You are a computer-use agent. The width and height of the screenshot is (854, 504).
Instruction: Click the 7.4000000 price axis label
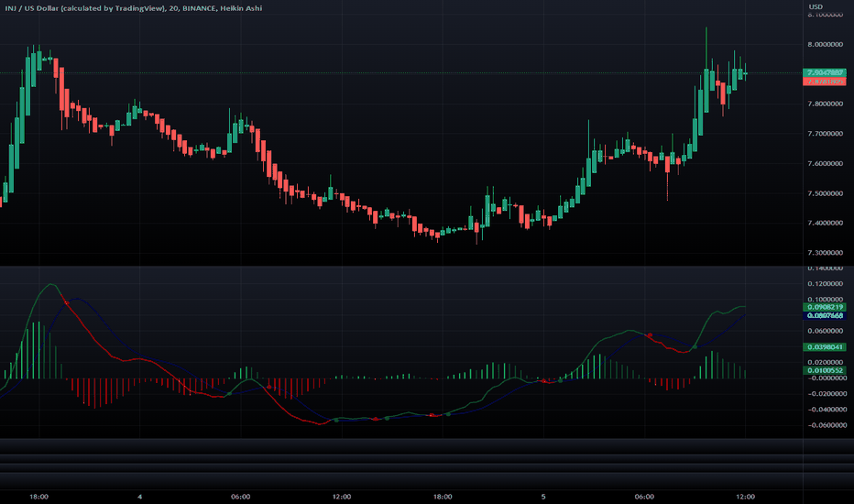coord(825,223)
